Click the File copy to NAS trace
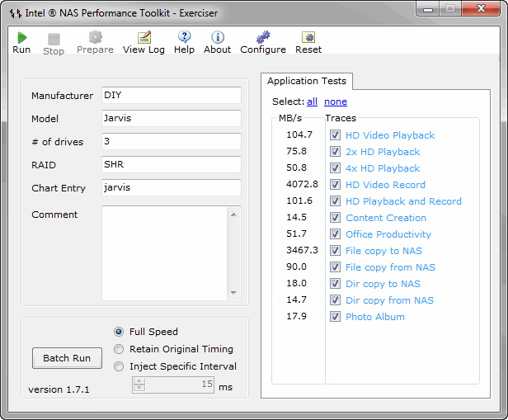 click(x=383, y=251)
